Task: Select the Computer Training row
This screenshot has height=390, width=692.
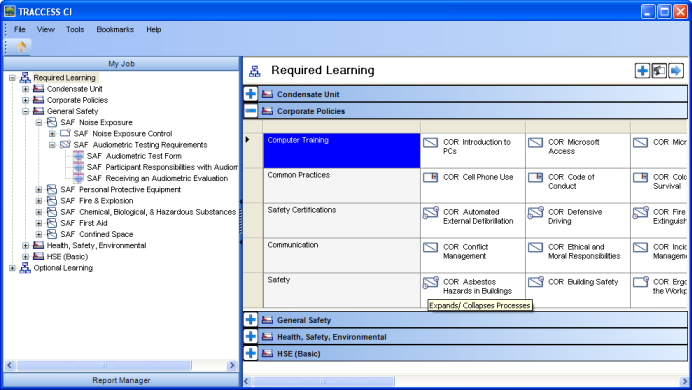Action: [x=342, y=150]
